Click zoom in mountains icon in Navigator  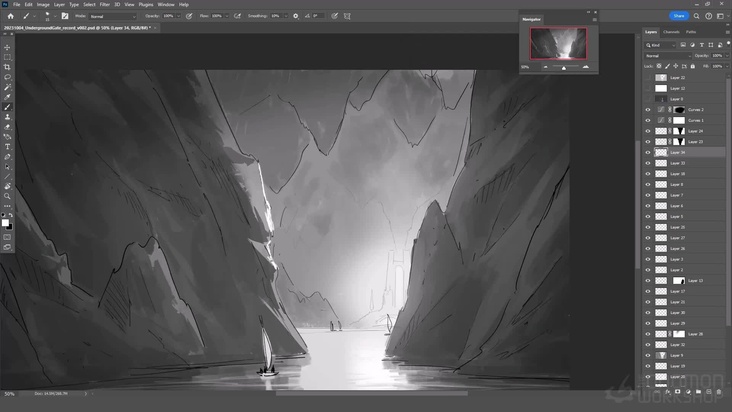pos(585,67)
